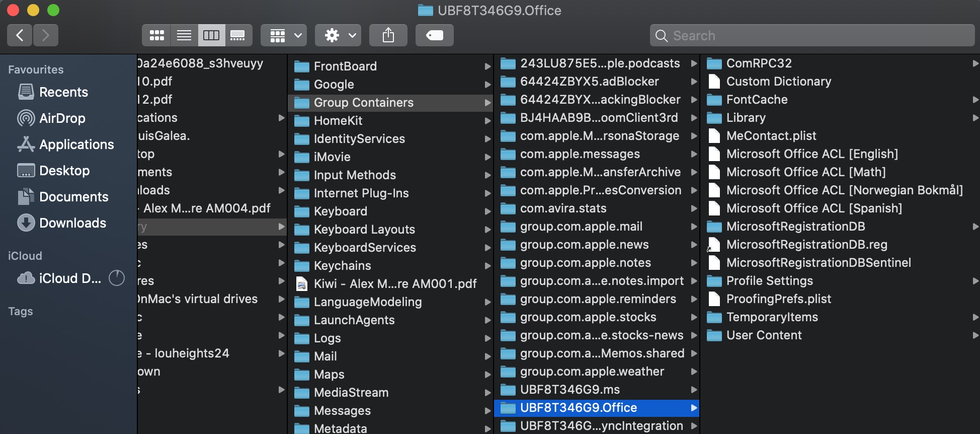Viewport: 980px width, 434px height.
Task: Expand Internet Plug-Ins with its arrow
Action: [x=487, y=193]
